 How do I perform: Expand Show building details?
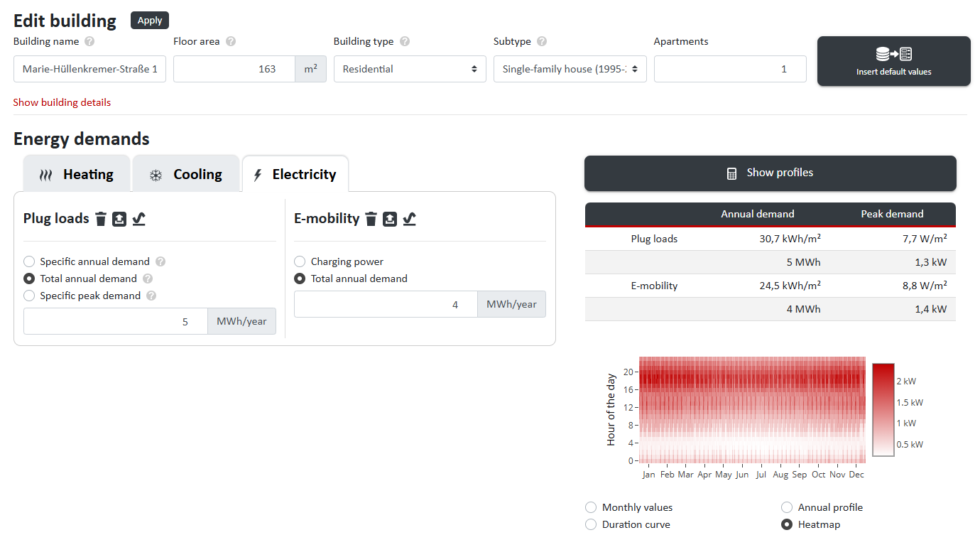(62, 102)
